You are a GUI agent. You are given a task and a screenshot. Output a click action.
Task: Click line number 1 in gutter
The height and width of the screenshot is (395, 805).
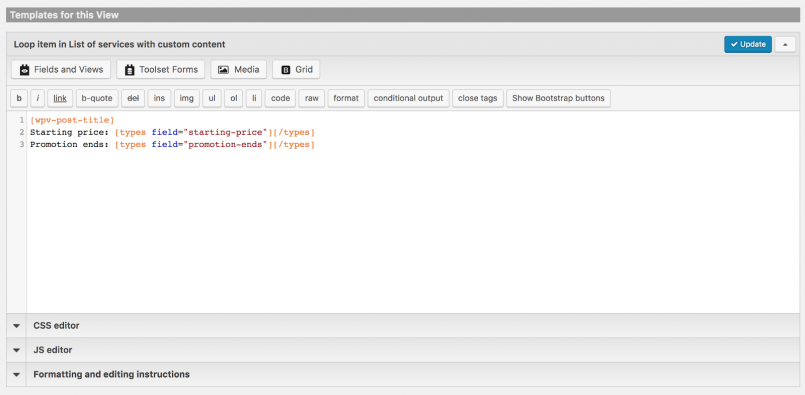22,120
